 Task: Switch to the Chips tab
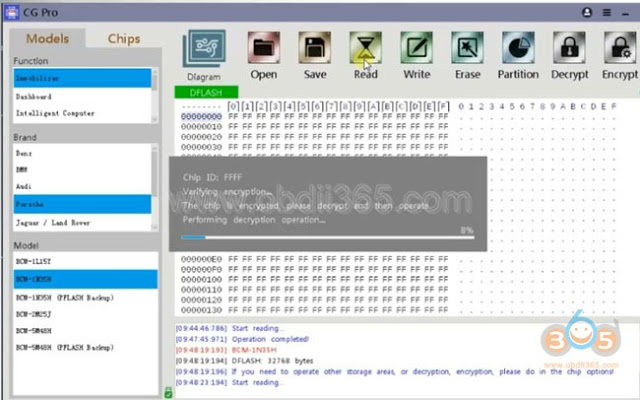pyautogui.click(x=124, y=39)
